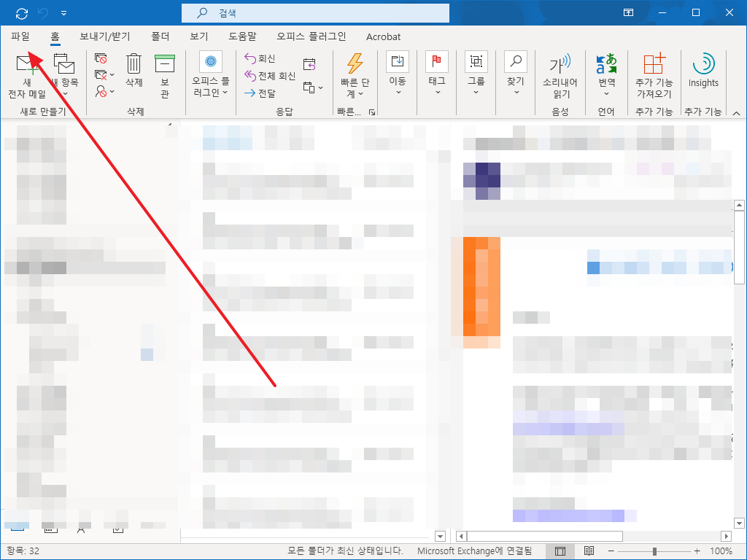Open the 빠른 단계 quick steps menu

click(355, 76)
